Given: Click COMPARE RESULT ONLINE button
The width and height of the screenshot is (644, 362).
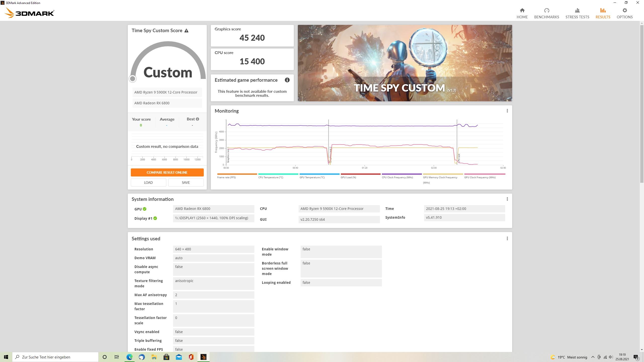Looking at the screenshot, I should [x=167, y=172].
